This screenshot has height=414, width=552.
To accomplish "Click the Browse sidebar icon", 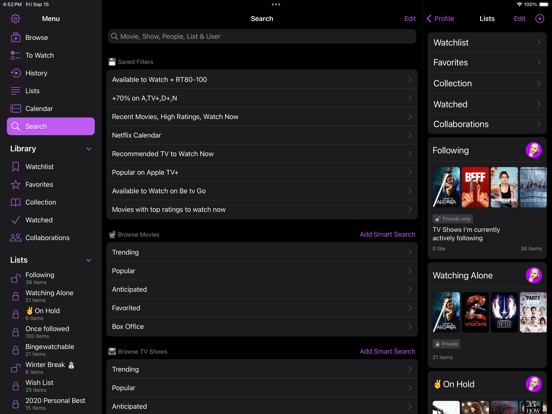I will (15, 37).
